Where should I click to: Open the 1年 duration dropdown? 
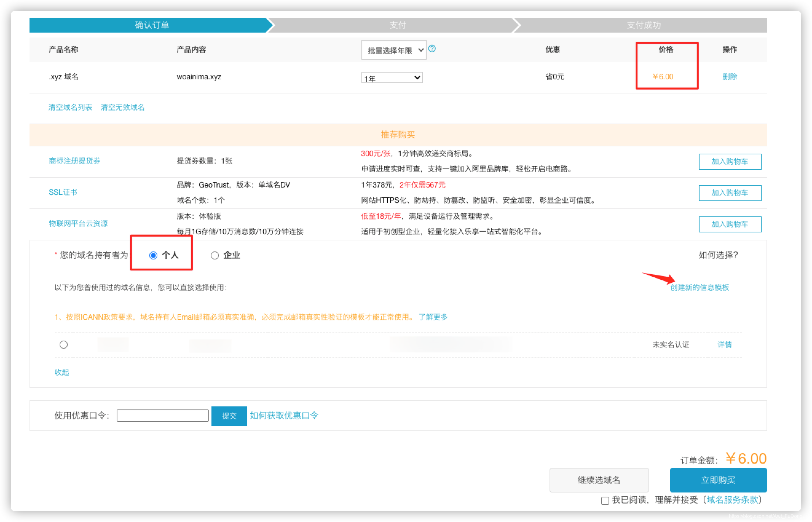pos(392,78)
